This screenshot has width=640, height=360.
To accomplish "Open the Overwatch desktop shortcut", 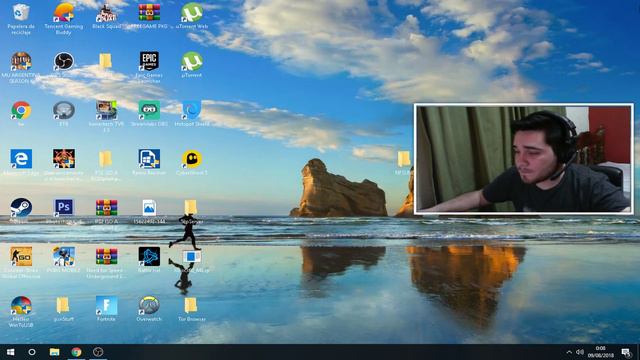I will point(149,305).
